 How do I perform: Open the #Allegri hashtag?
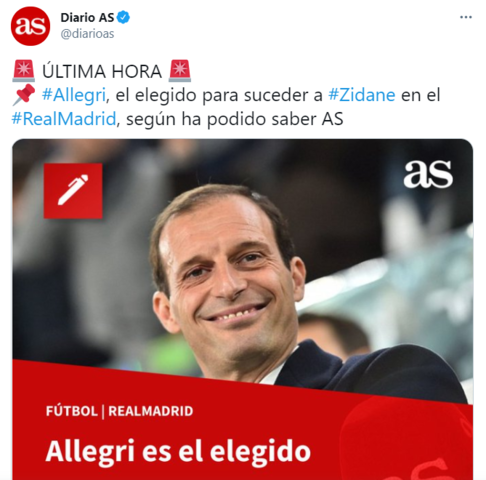pos(74,95)
